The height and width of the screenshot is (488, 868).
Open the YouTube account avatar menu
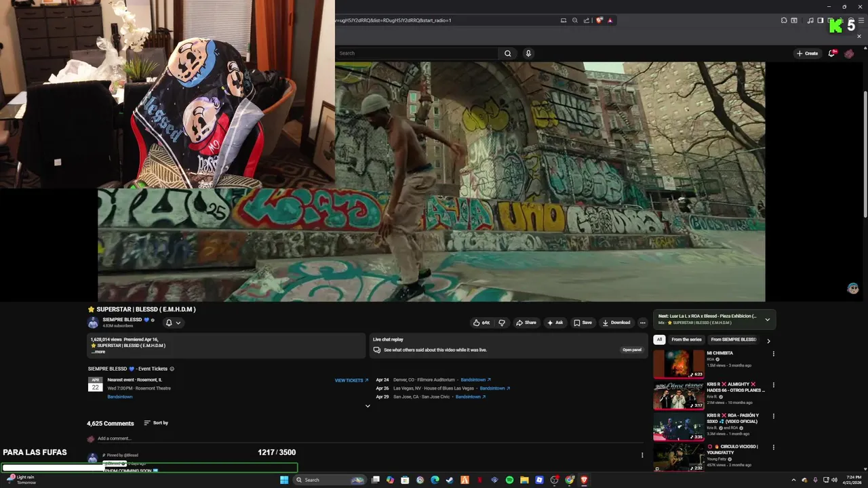pos(849,54)
